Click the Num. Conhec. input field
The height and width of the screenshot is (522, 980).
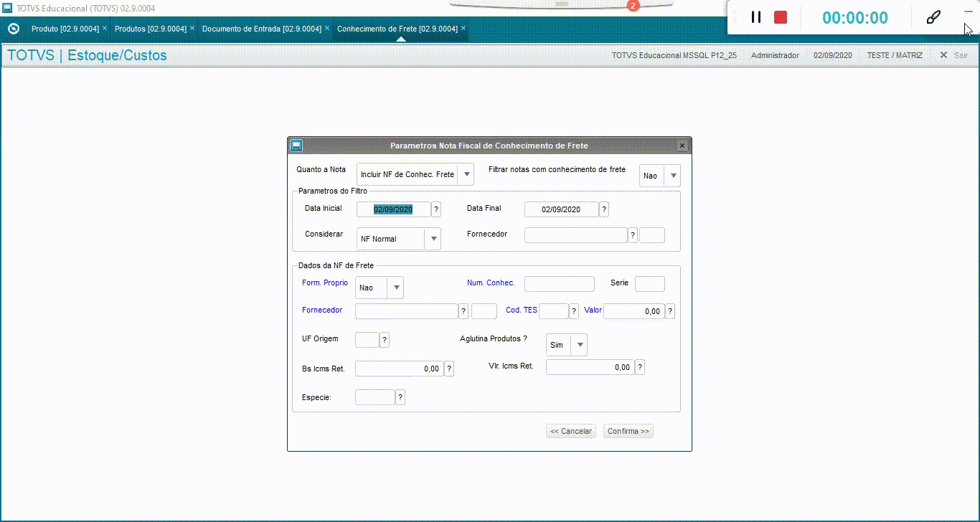pyautogui.click(x=559, y=284)
